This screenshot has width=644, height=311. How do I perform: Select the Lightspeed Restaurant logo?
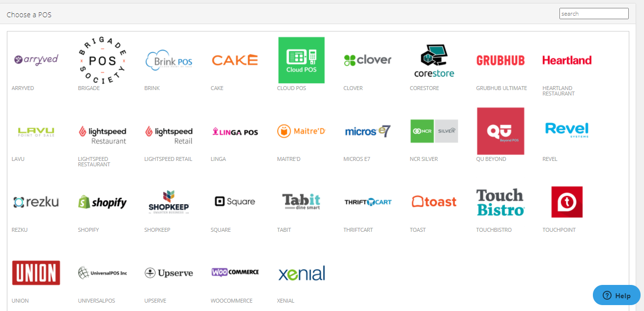(102, 135)
